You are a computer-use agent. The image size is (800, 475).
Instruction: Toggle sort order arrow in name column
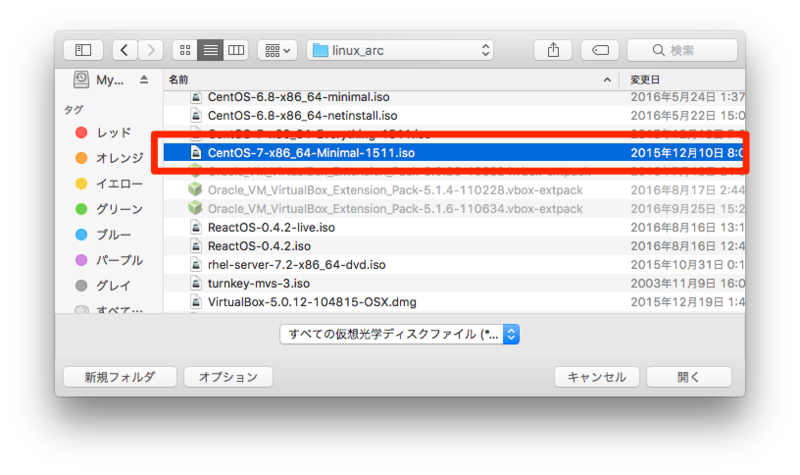pos(607,80)
